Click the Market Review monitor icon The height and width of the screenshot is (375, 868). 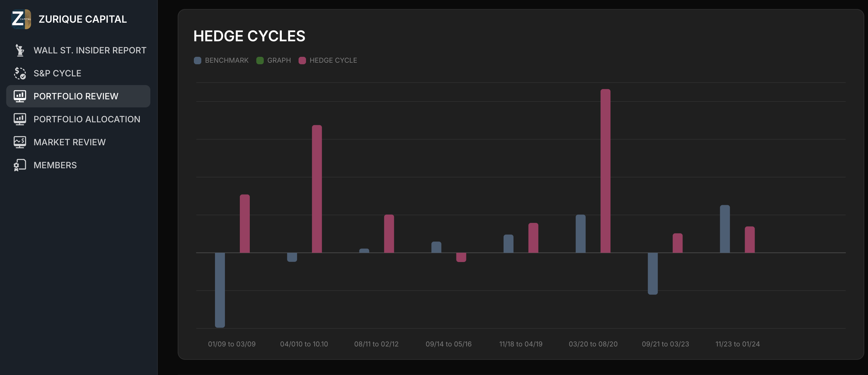(x=20, y=142)
